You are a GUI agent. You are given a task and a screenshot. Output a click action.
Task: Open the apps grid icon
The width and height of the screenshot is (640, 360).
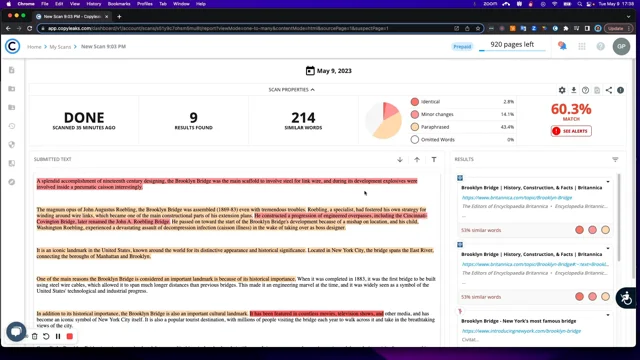[582, 47]
